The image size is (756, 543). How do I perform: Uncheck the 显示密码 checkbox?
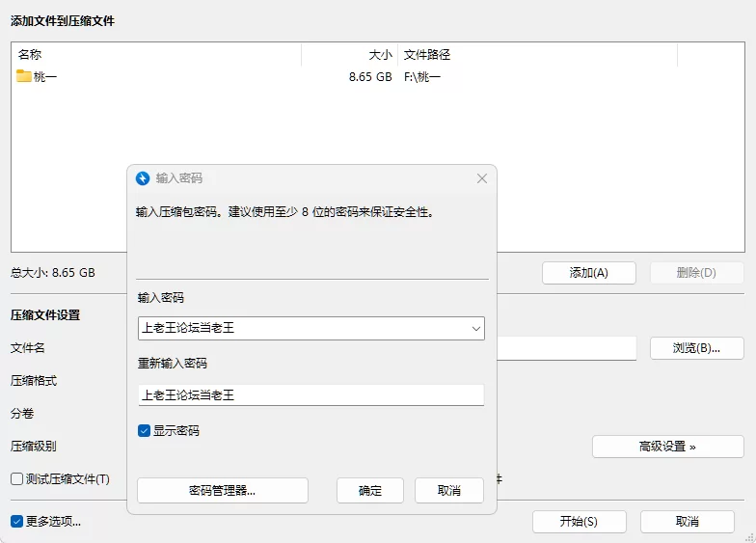point(144,430)
